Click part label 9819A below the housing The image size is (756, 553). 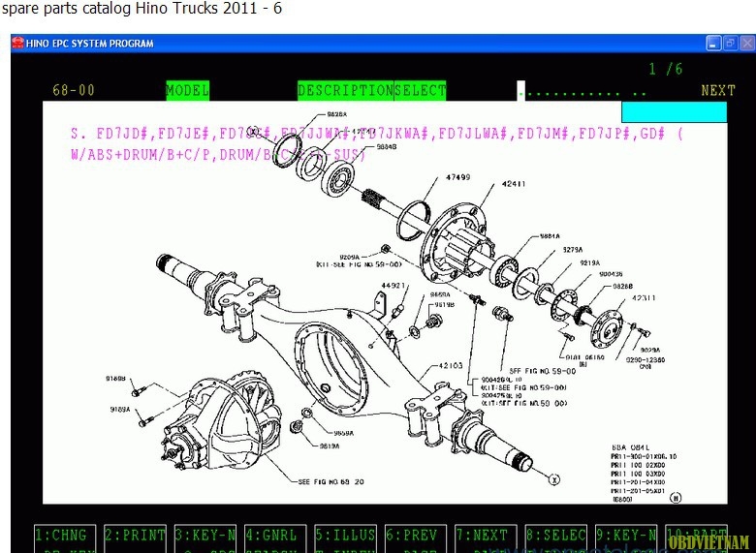(330, 446)
